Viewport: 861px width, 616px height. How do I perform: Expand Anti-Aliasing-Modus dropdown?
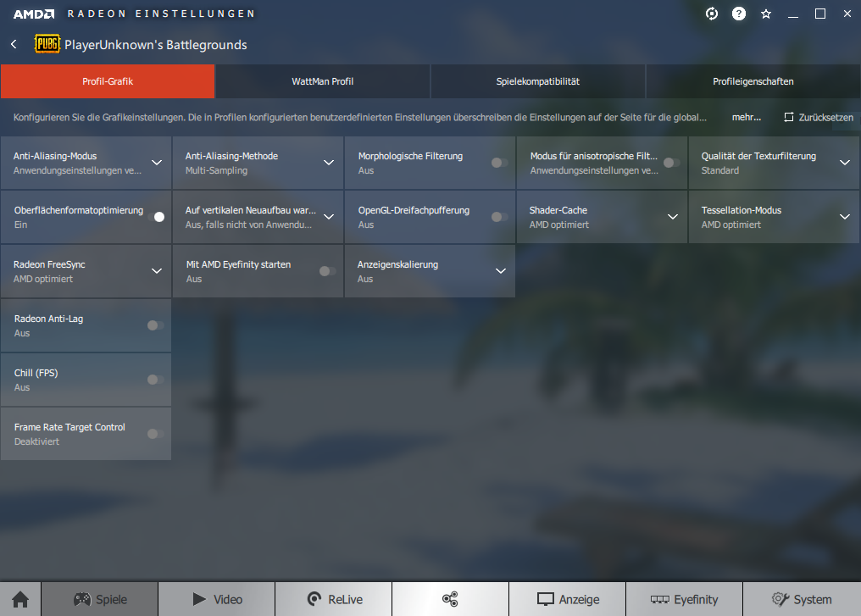point(157,163)
